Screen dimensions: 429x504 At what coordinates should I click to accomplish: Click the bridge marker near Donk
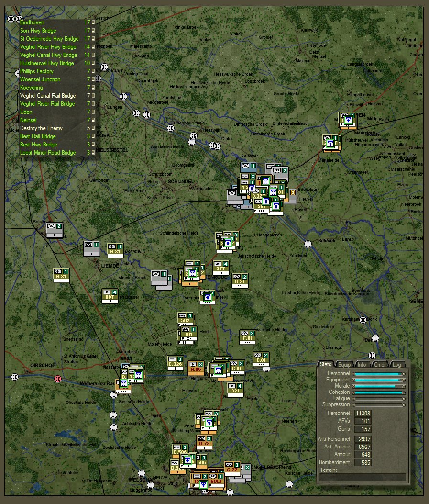pyautogui.click(x=363, y=320)
